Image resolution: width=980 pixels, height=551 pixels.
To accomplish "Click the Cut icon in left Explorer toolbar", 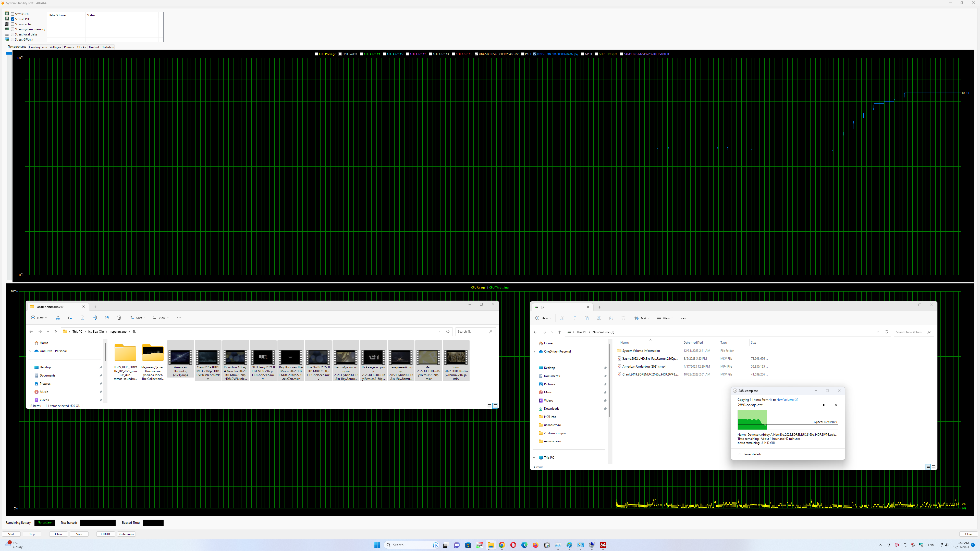I will click(x=58, y=318).
